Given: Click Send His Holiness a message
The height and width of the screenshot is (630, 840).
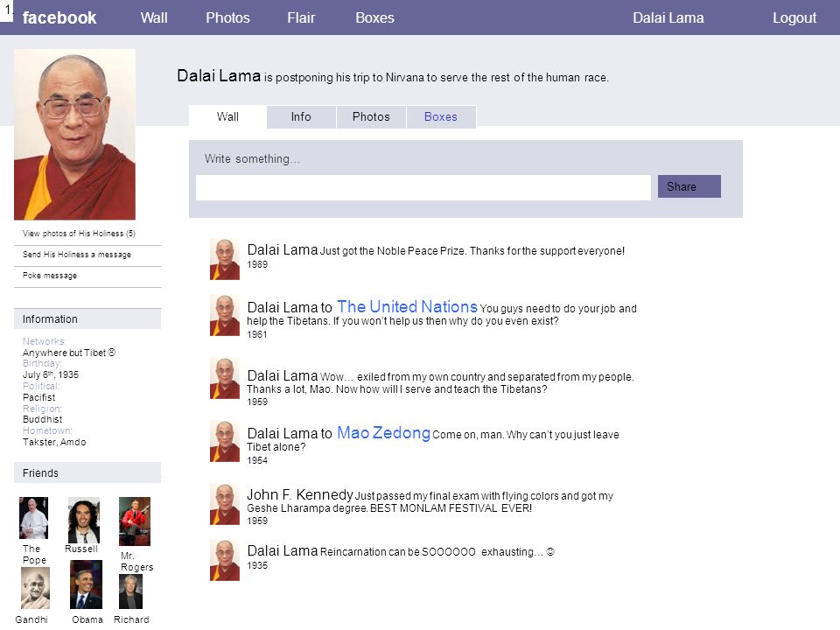Looking at the screenshot, I should [x=77, y=255].
